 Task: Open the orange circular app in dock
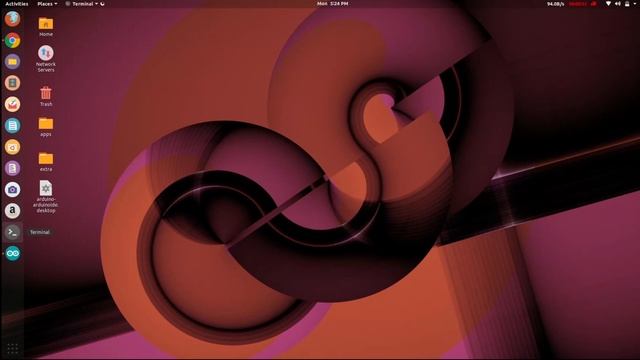coord(13,147)
